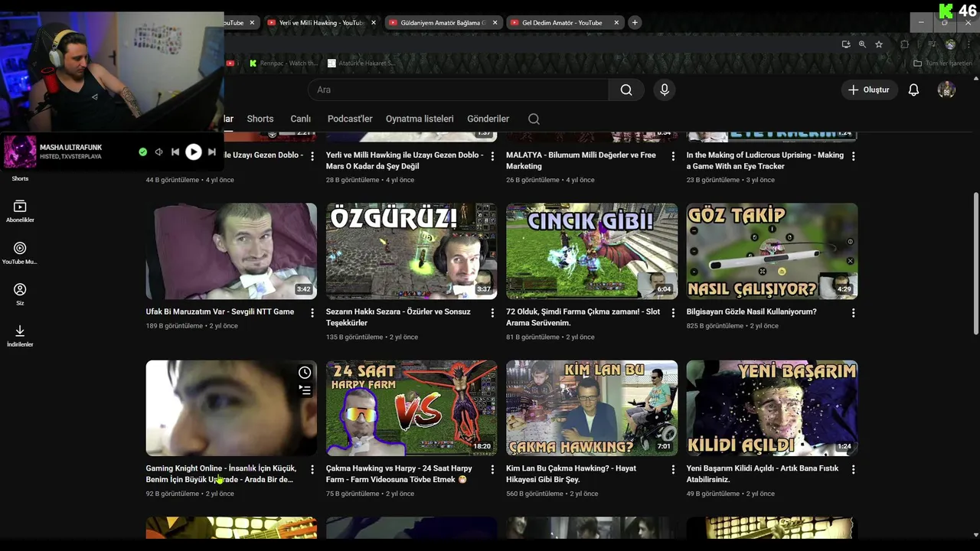Play the YENİ BAŞARIM KİLİDİ AÇILDI thumbnail
This screenshot has width=980, height=551.
[x=772, y=408]
